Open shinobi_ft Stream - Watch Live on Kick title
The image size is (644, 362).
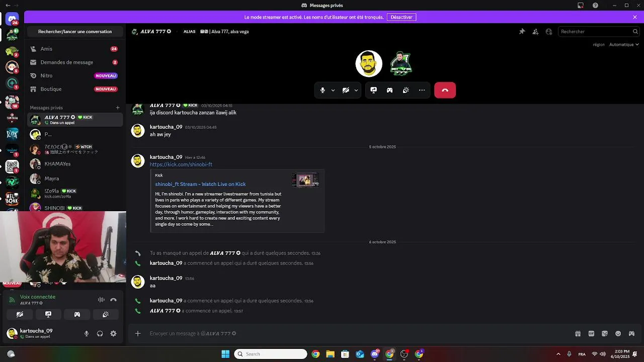200,184
